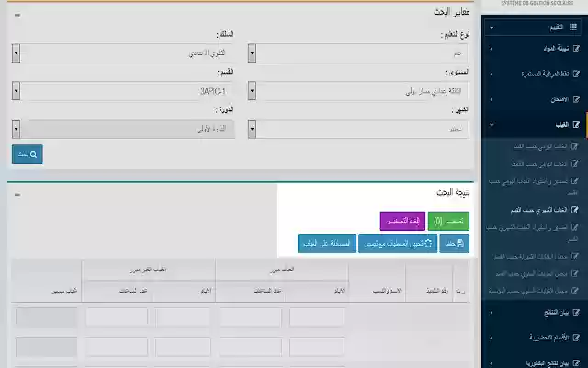Click the حفظ save button
The height and width of the screenshot is (368, 588).
coord(454,243)
